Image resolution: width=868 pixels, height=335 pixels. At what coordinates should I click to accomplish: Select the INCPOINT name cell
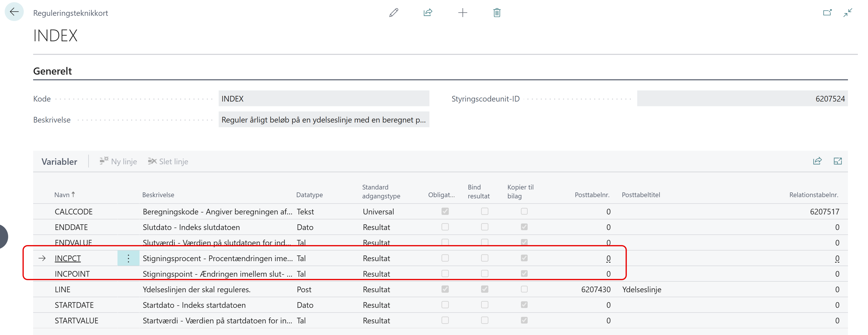pyautogui.click(x=72, y=274)
